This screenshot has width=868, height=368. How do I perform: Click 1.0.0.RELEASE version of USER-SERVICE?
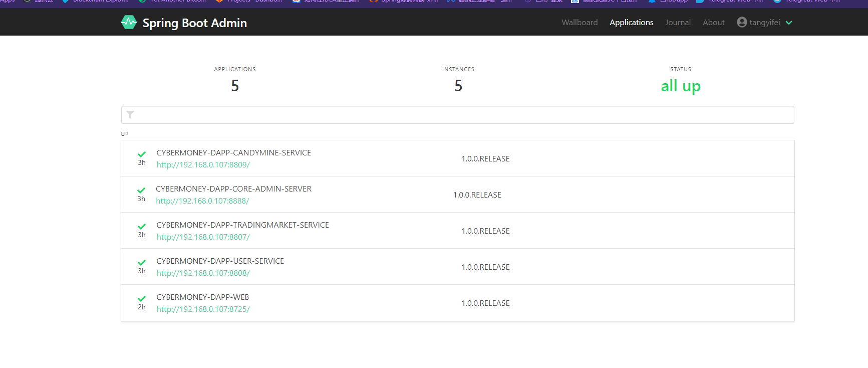pyautogui.click(x=485, y=267)
